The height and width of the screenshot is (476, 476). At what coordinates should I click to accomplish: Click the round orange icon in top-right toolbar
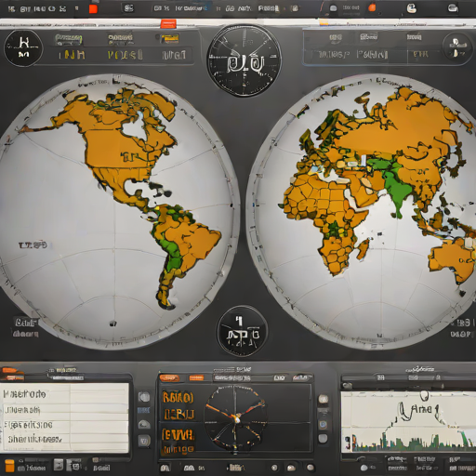tap(372, 7)
